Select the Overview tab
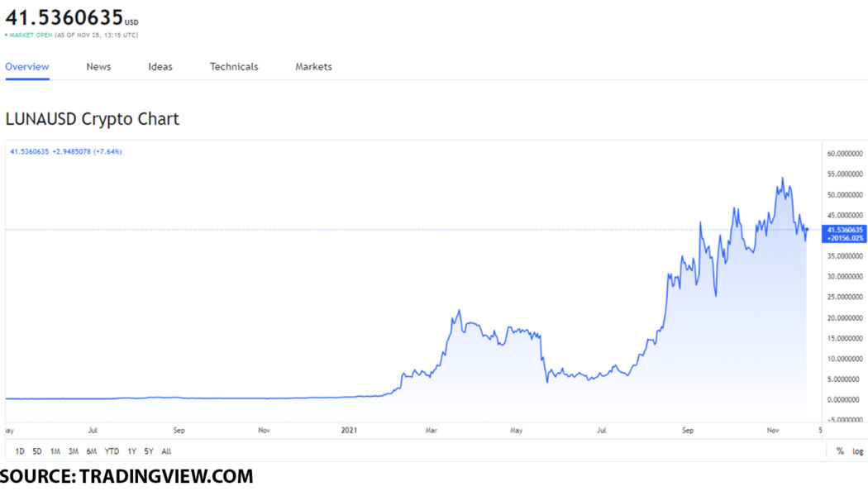The width and height of the screenshot is (868, 496). pos(27,66)
